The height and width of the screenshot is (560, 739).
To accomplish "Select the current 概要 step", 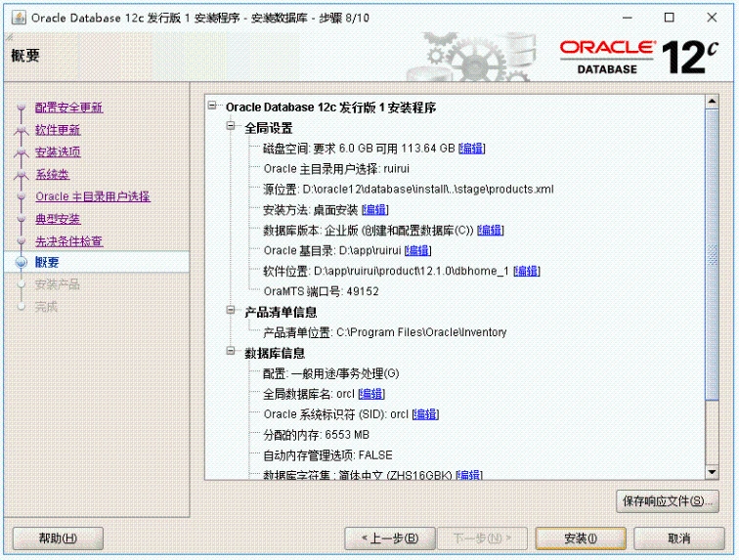I will (47, 263).
